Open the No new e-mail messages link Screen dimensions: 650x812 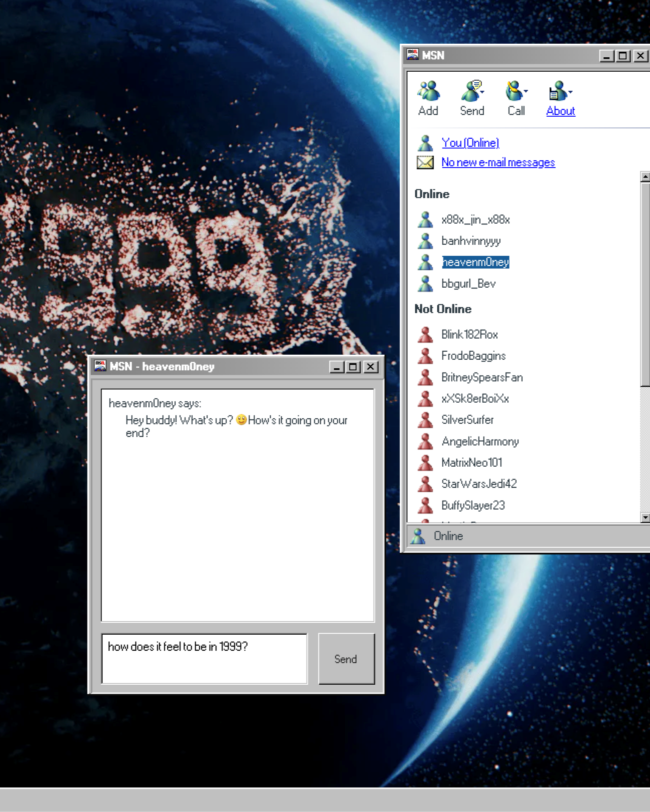(x=498, y=162)
